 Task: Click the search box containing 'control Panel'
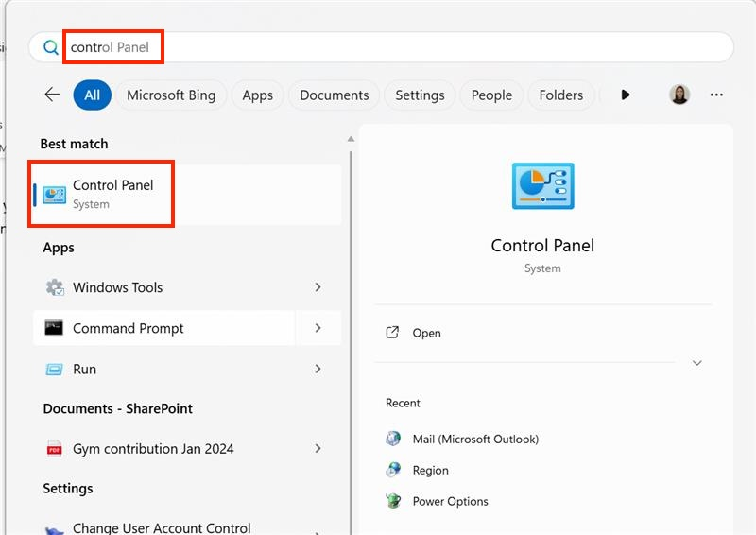[x=381, y=47]
